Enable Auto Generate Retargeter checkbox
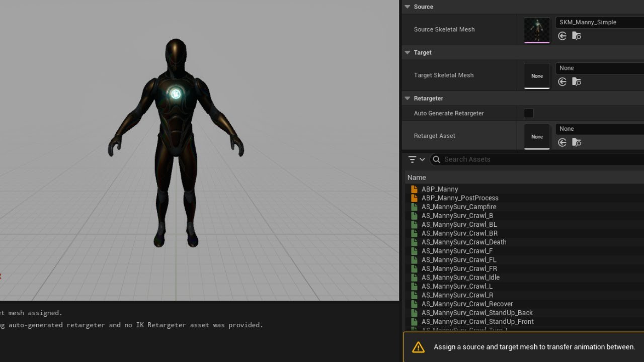This screenshot has height=362, width=644. tap(529, 113)
